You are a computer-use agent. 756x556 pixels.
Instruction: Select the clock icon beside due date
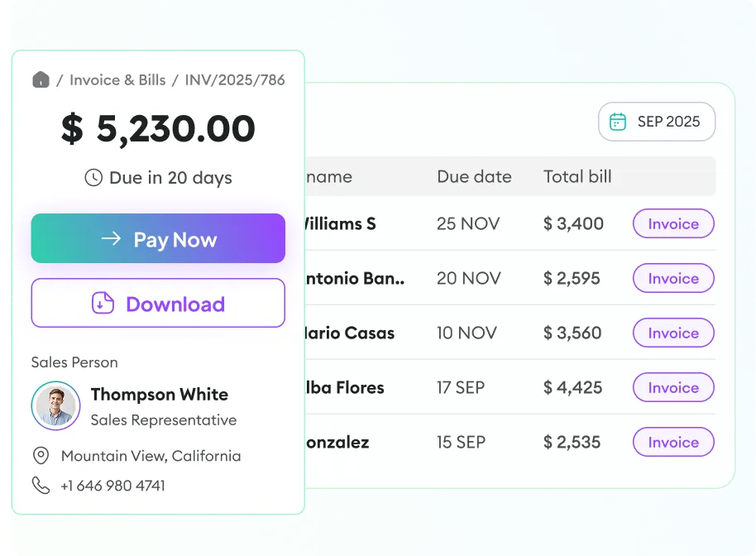pos(93,178)
